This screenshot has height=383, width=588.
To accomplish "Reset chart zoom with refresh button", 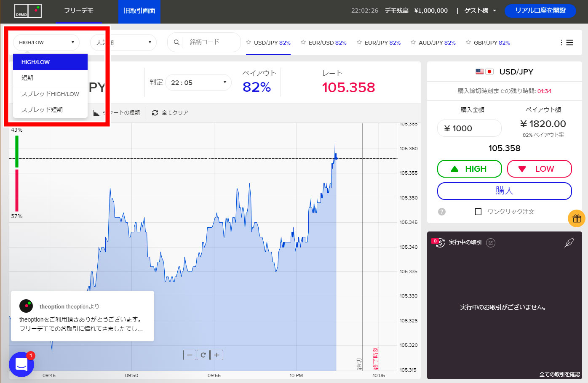I will [203, 355].
